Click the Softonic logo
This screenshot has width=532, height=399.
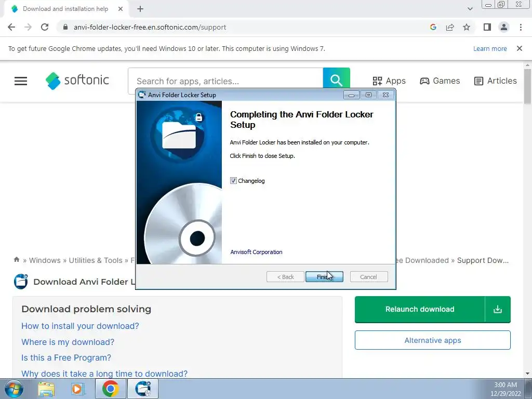point(77,81)
